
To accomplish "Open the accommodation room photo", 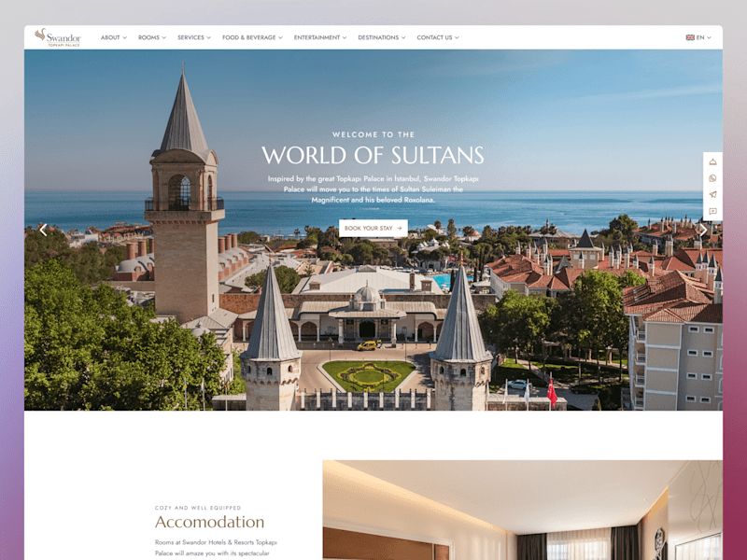I will 522,510.
